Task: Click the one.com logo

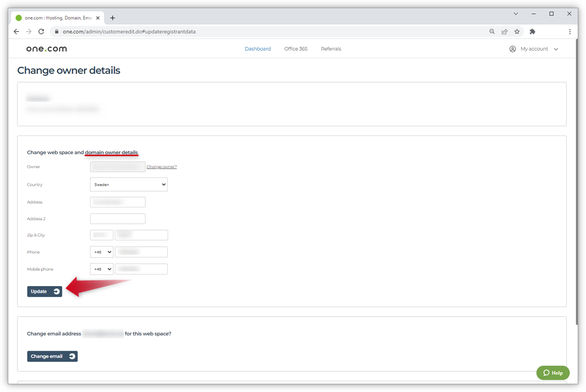Action: pos(46,49)
